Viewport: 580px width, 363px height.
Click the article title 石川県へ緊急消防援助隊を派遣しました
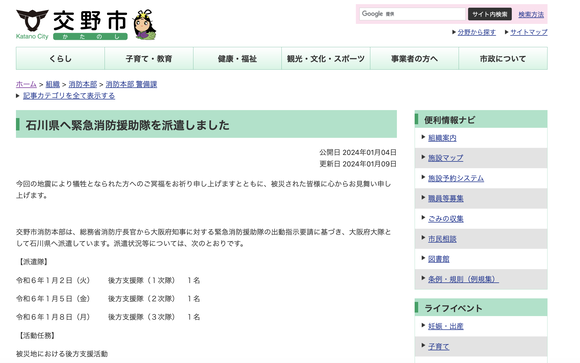[128, 125]
